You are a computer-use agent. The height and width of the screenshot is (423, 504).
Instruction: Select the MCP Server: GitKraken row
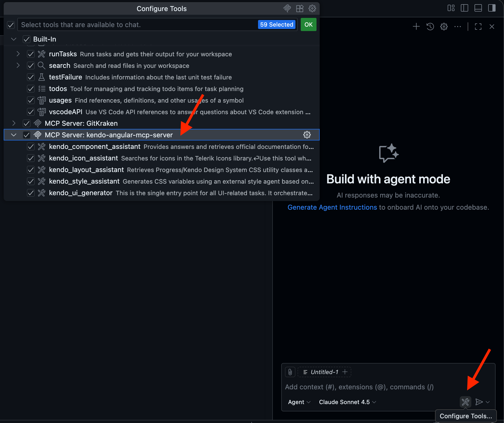(x=162, y=123)
